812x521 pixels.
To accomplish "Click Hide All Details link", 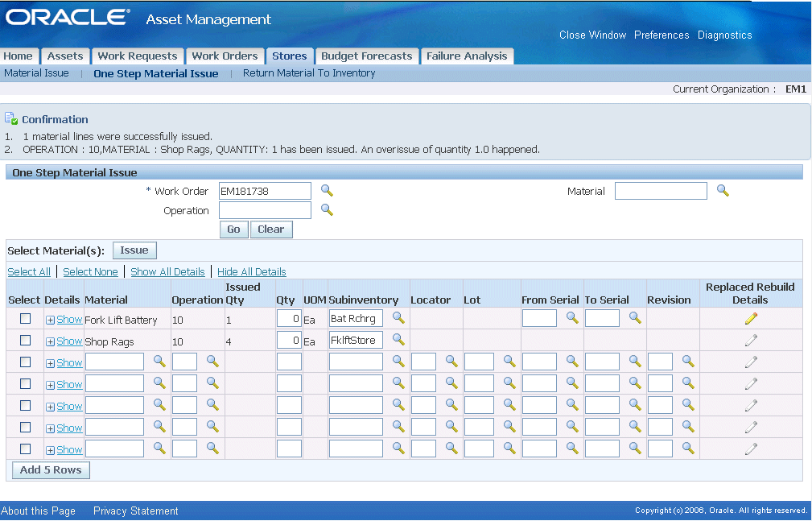I will coord(252,271).
